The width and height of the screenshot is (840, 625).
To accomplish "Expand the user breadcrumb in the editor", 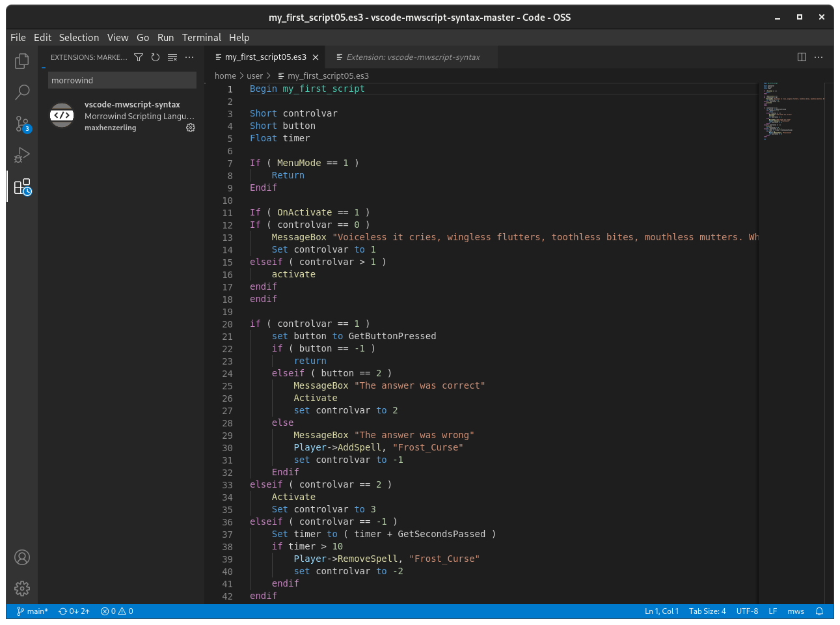I will pyautogui.click(x=254, y=76).
